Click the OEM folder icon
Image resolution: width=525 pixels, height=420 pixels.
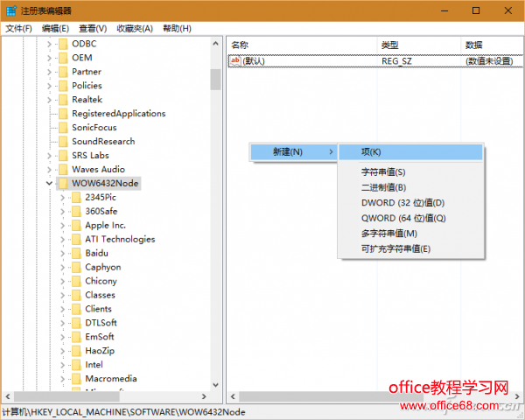pyautogui.click(x=63, y=58)
